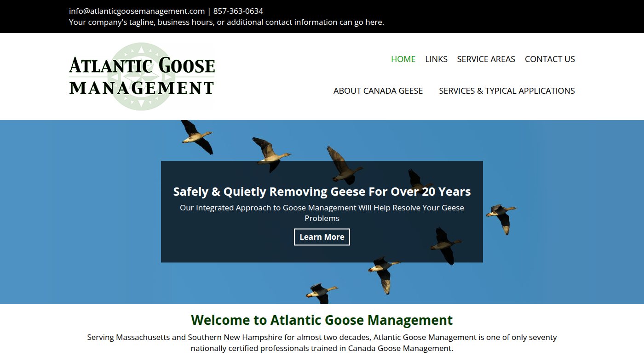
Task: Go to the LINKS page
Action: [436, 59]
